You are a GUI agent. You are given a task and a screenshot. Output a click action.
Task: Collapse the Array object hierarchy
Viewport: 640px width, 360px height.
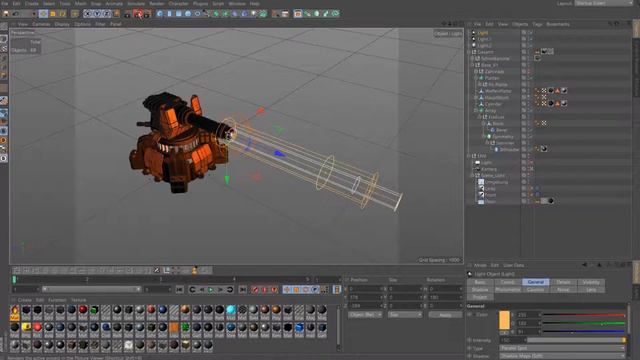tap(476, 111)
